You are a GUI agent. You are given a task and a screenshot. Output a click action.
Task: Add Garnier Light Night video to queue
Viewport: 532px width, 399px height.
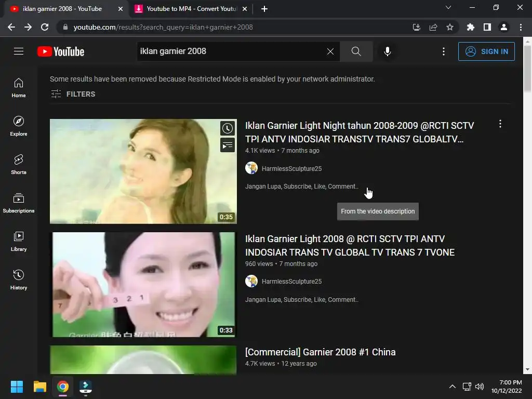coord(228,145)
